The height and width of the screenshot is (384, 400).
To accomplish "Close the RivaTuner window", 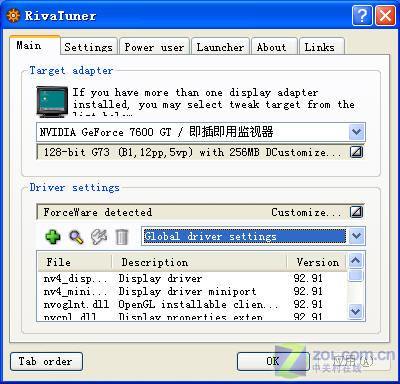I will click(x=385, y=15).
